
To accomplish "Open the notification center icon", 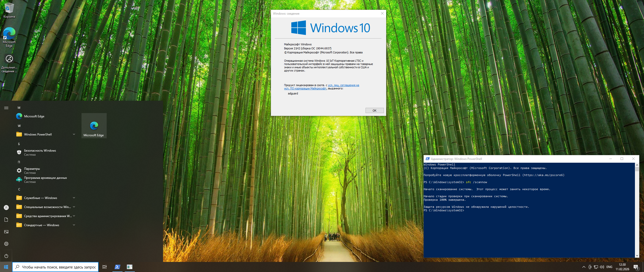I will pos(636,267).
